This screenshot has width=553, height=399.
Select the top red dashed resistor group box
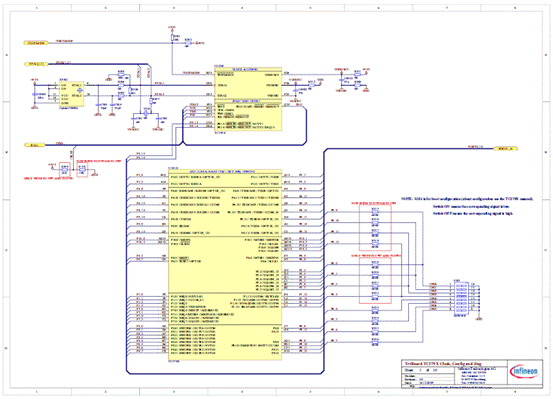[375, 228]
